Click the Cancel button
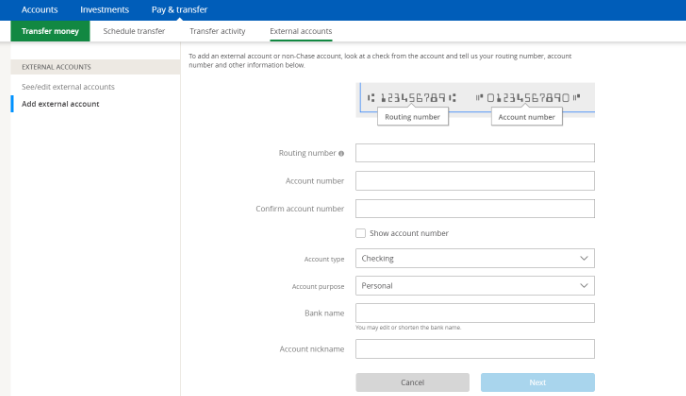Image resolution: width=686 pixels, height=396 pixels. coord(413,382)
